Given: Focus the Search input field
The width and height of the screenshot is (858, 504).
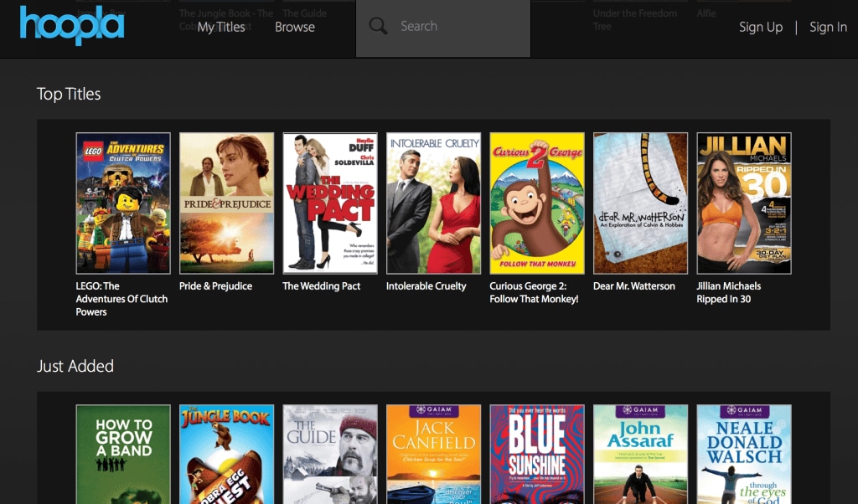Looking at the screenshot, I should [442, 28].
